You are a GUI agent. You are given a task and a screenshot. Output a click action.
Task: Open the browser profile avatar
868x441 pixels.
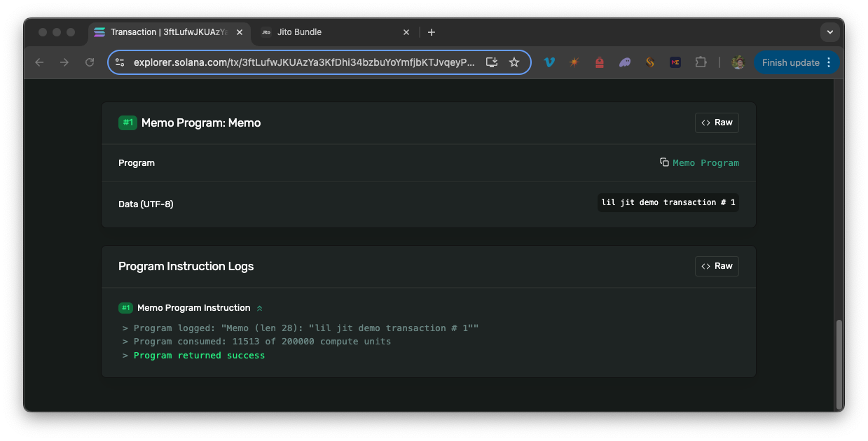pos(738,62)
